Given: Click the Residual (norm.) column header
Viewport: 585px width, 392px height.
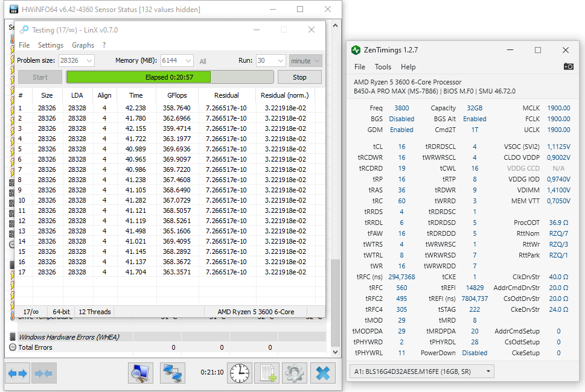Looking at the screenshot, I should [285, 95].
